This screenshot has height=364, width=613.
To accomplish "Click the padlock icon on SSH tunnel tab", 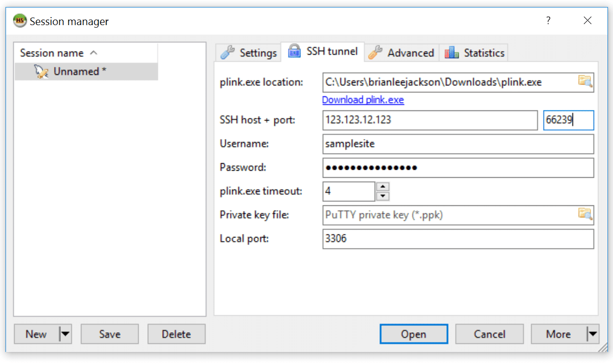I will [x=294, y=52].
